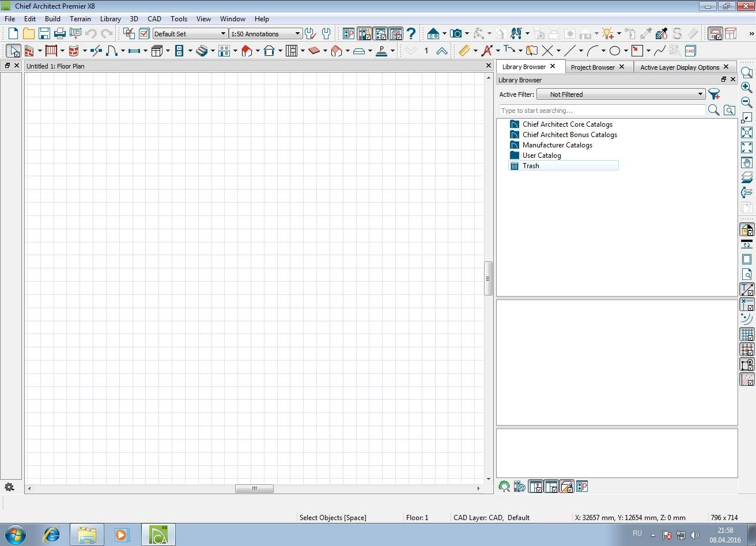Image resolution: width=756 pixels, height=546 pixels.
Task: Open the Windows Start menu
Action: point(15,534)
